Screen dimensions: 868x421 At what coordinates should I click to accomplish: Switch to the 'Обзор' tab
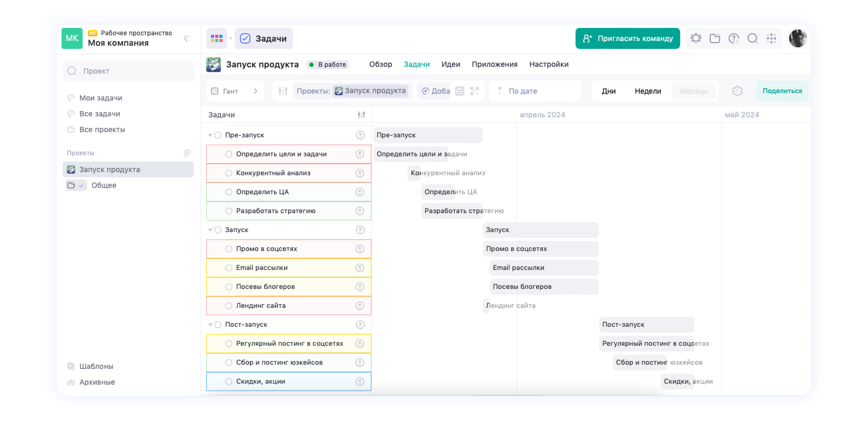click(380, 64)
